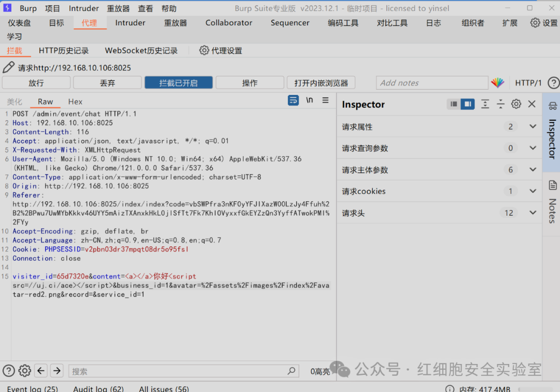The image size is (560, 392).
Task: Open proxy settings gear icon
Action: point(204,50)
